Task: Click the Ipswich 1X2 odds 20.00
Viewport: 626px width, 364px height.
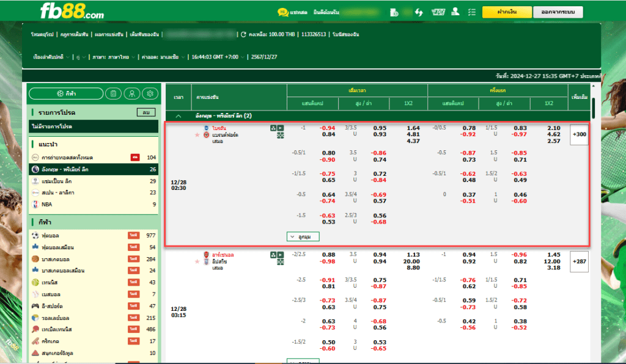Action: click(x=411, y=261)
